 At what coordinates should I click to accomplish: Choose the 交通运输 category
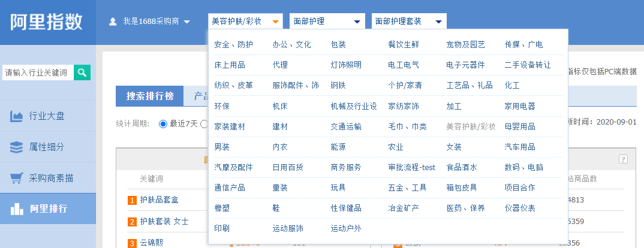pos(346,126)
